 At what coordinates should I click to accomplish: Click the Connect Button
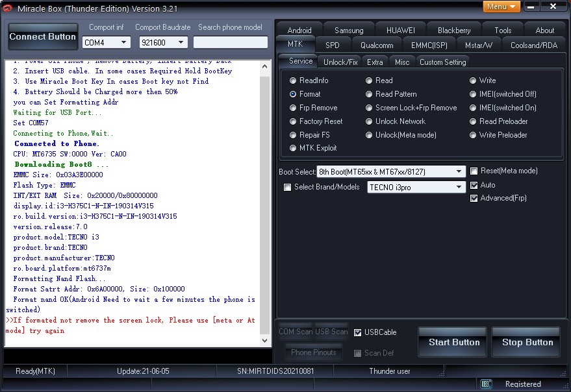43,36
